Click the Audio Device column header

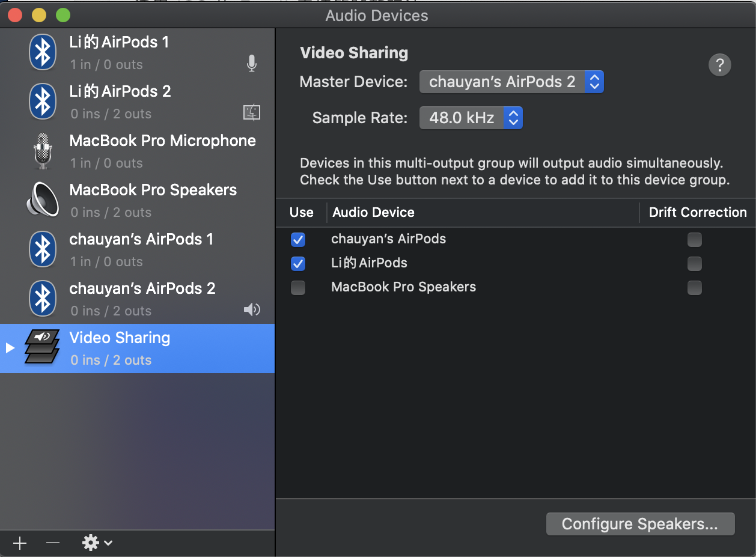(373, 212)
